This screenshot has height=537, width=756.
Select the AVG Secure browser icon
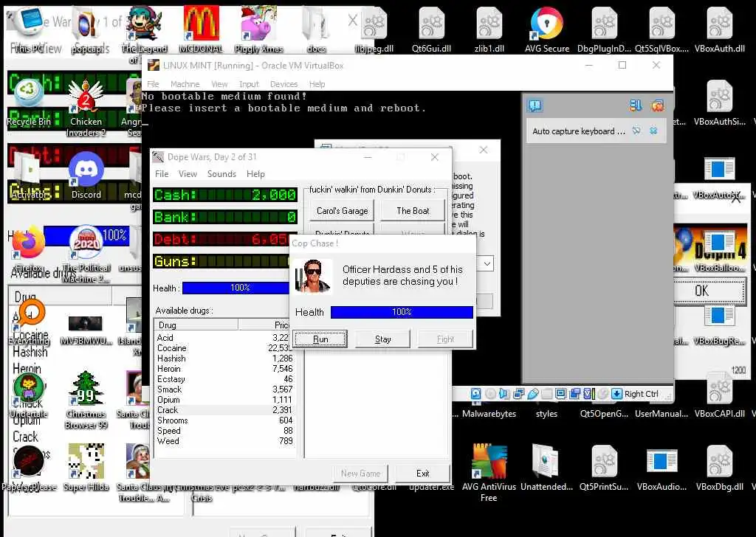[x=547, y=29]
